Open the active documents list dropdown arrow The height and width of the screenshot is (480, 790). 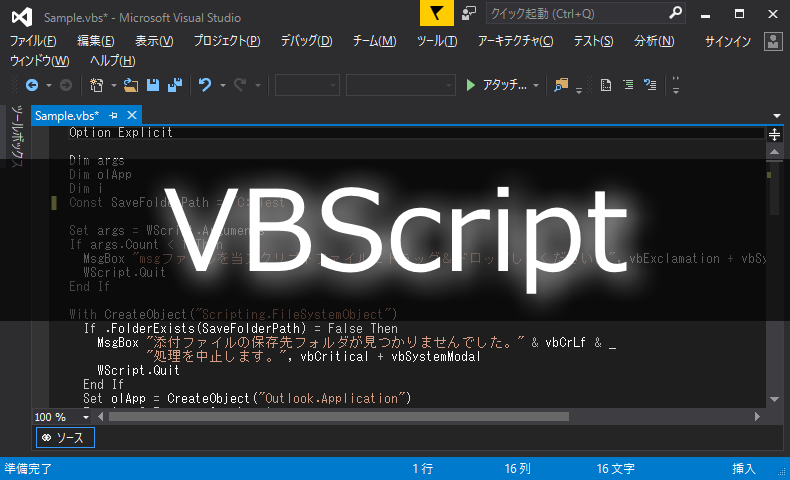pyautogui.click(x=777, y=116)
